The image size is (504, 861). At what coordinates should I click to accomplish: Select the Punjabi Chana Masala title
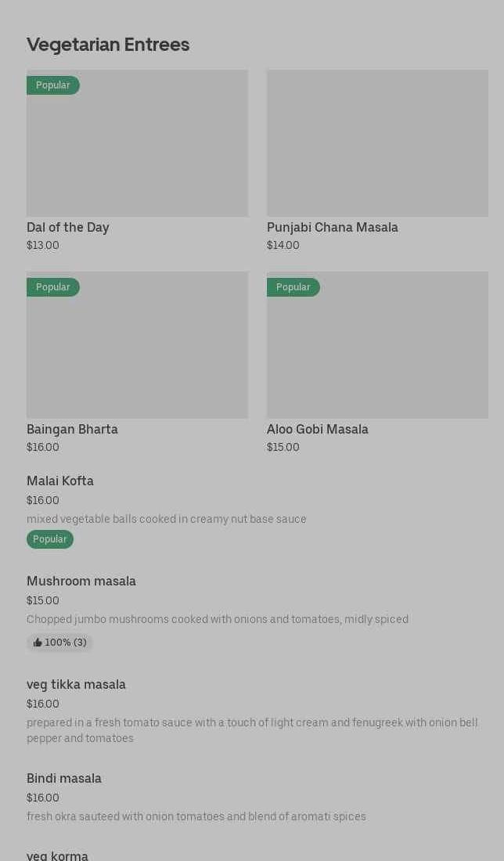(x=333, y=228)
